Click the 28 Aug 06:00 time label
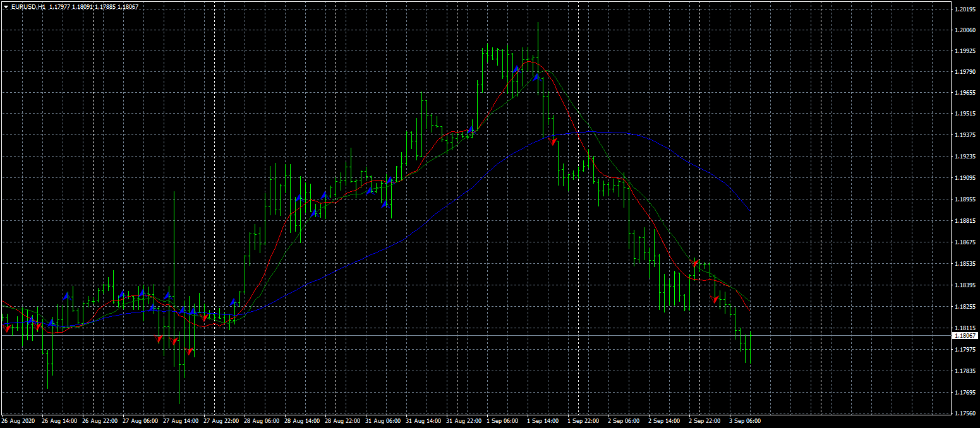The height and width of the screenshot is (428, 980). pyautogui.click(x=262, y=421)
